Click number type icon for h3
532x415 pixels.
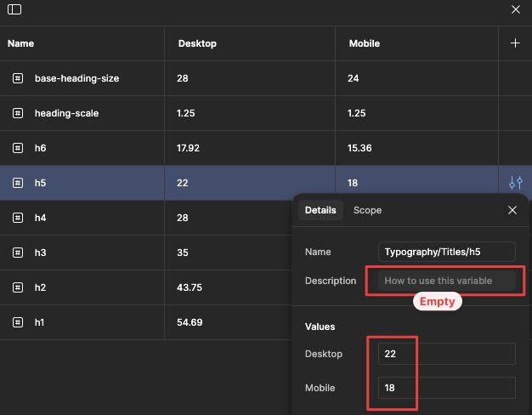point(18,253)
